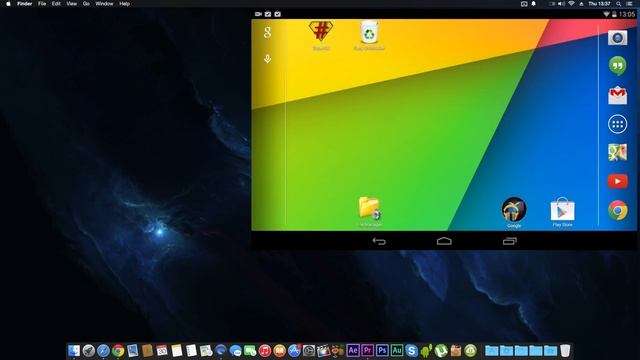Launch Adobe Audition from the Dock

click(397, 350)
